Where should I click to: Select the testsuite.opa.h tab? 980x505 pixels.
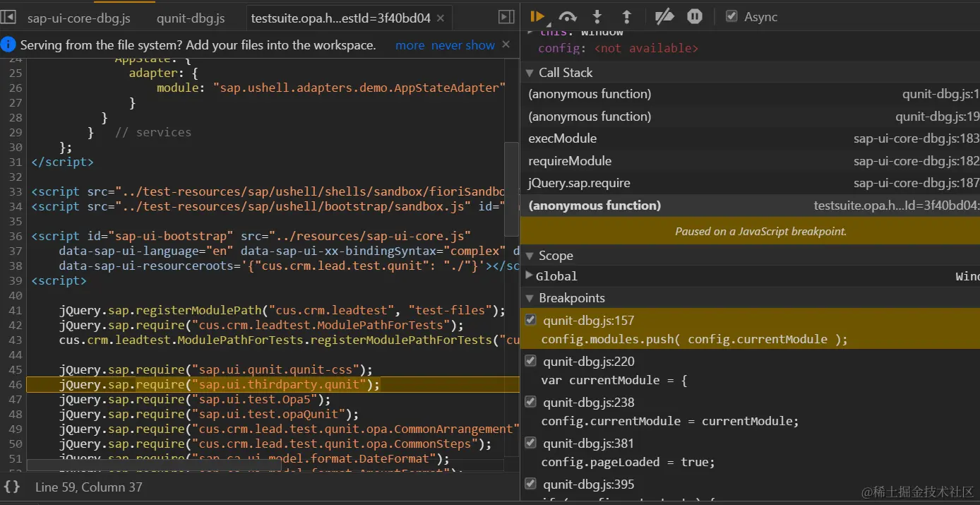click(340, 18)
